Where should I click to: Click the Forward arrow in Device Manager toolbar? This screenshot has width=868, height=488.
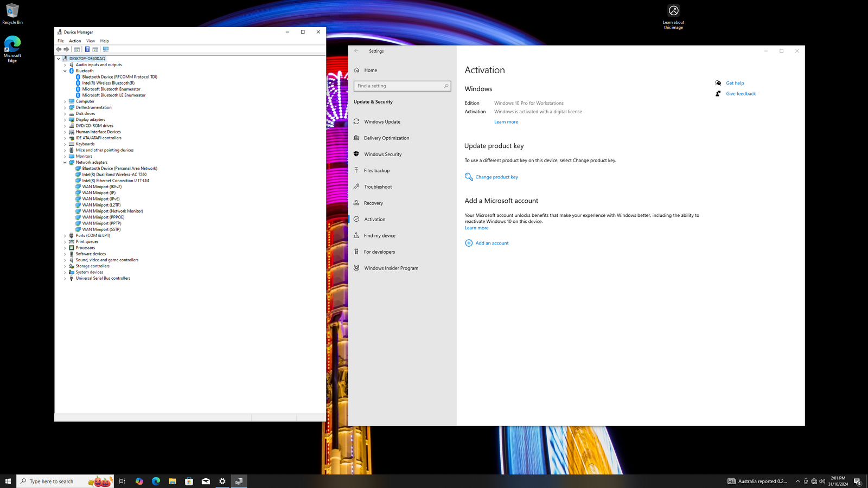pyautogui.click(x=66, y=49)
